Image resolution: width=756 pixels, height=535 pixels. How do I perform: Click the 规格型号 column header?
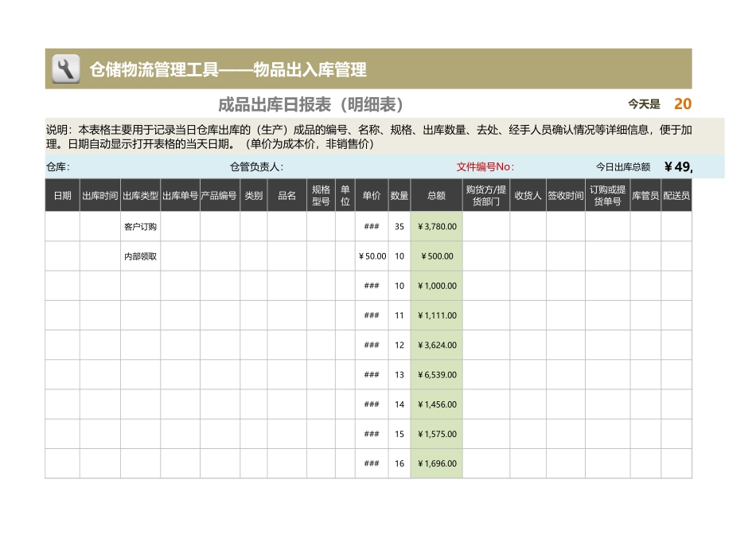tap(321, 194)
